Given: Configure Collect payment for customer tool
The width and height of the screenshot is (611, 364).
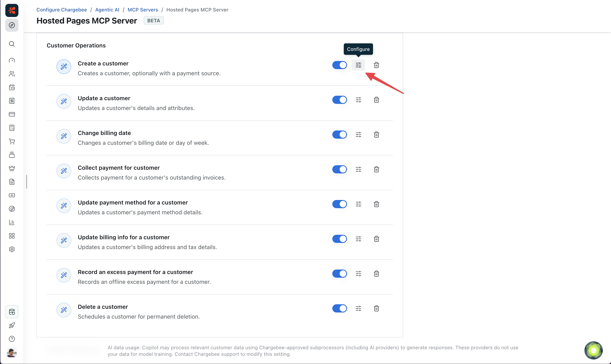Looking at the screenshot, I should (358, 170).
